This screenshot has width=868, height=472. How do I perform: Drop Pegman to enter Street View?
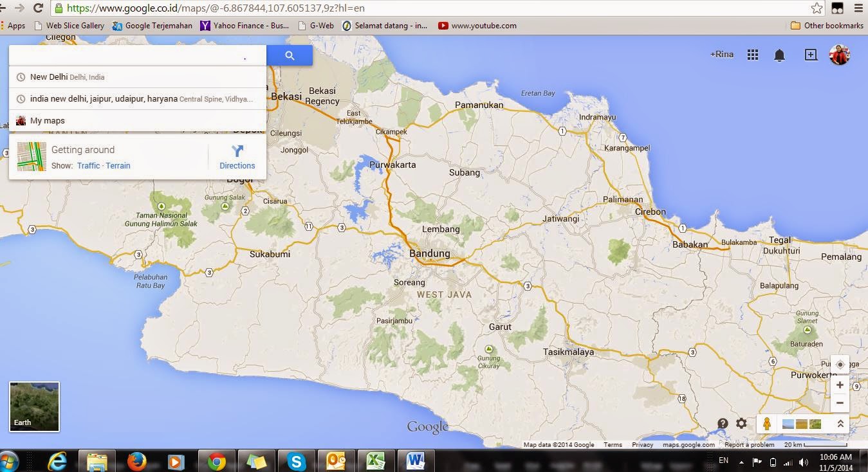coord(766,424)
